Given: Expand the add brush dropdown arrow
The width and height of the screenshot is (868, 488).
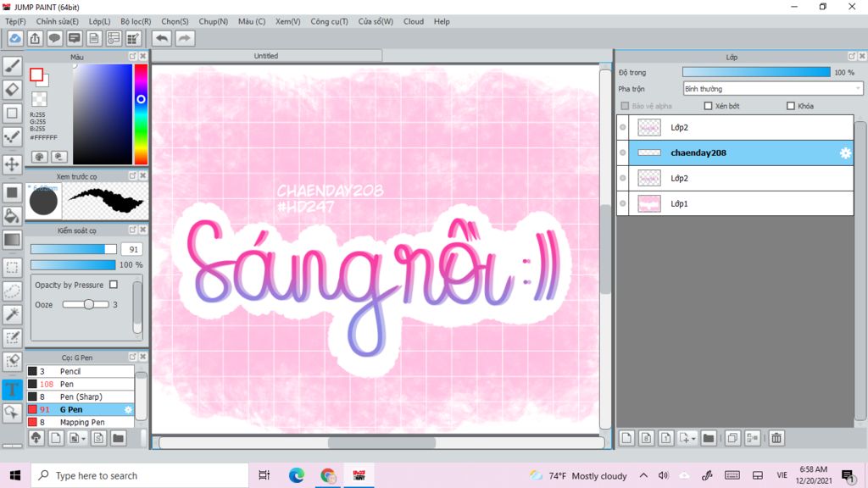Looking at the screenshot, I should coord(84,439).
